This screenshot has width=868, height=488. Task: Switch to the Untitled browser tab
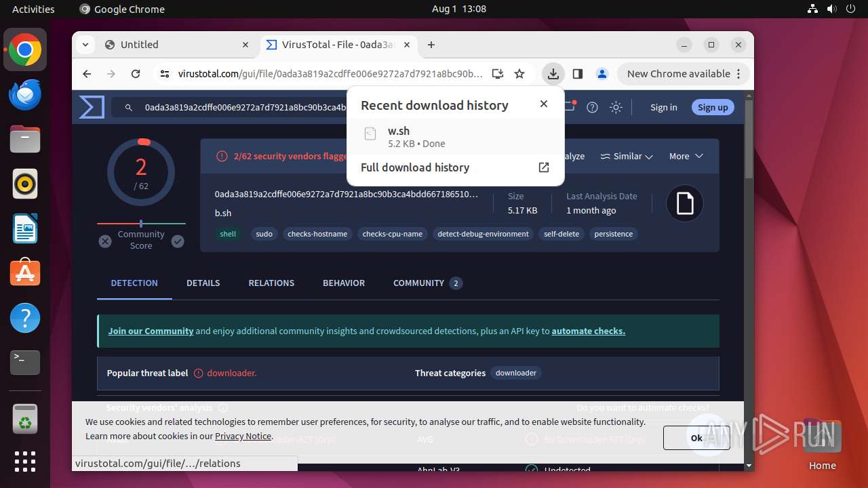tap(176, 45)
